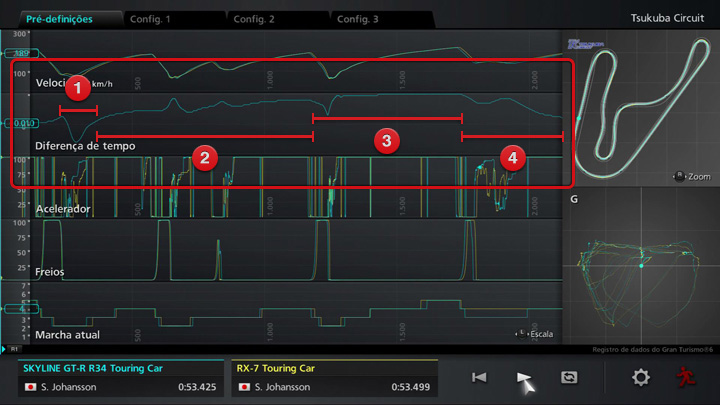Select the SKYLINE GT-R R34 Touring Car entry

tap(120, 377)
